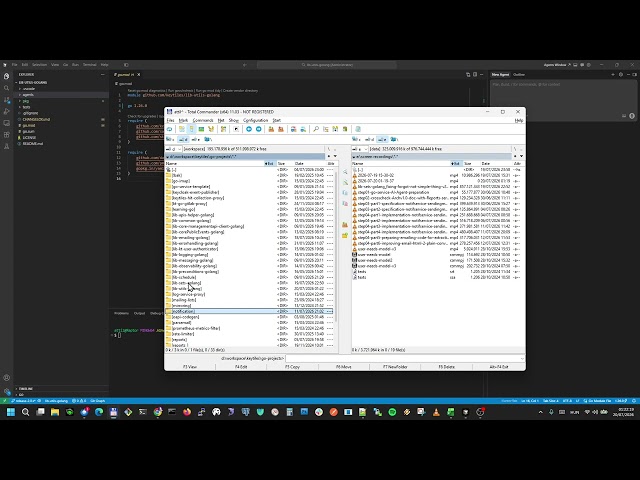Click the green thumbnail view toolbar icon
The height and width of the screenshot is (480, 640).
pos(201,129)
